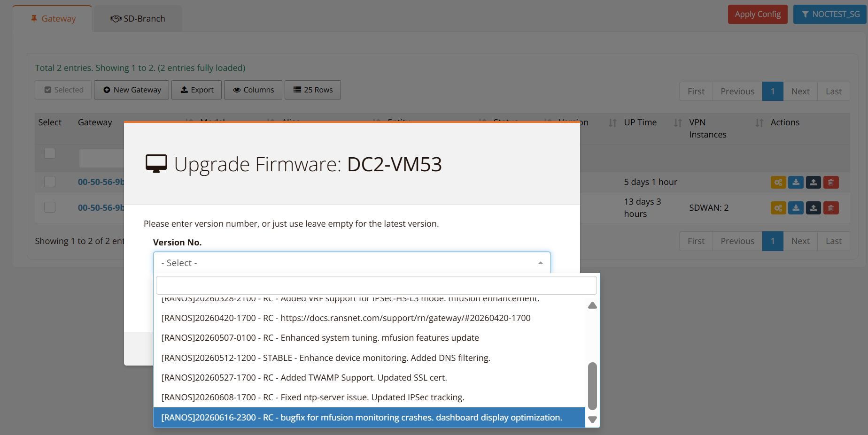
Task: Click Next in the top pagination
Action: coord(800,92)
